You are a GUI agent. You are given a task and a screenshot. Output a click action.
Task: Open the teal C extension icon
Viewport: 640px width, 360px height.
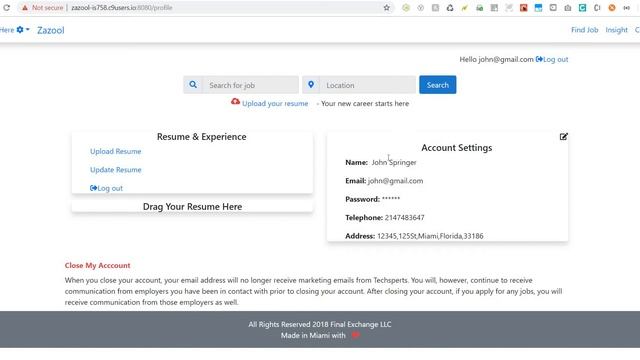tap(582, 8)
